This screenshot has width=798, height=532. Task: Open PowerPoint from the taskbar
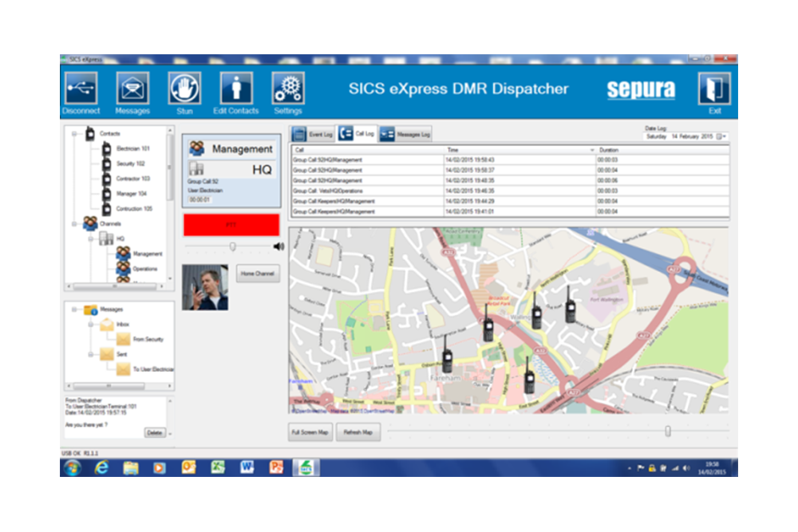[276, 467]
